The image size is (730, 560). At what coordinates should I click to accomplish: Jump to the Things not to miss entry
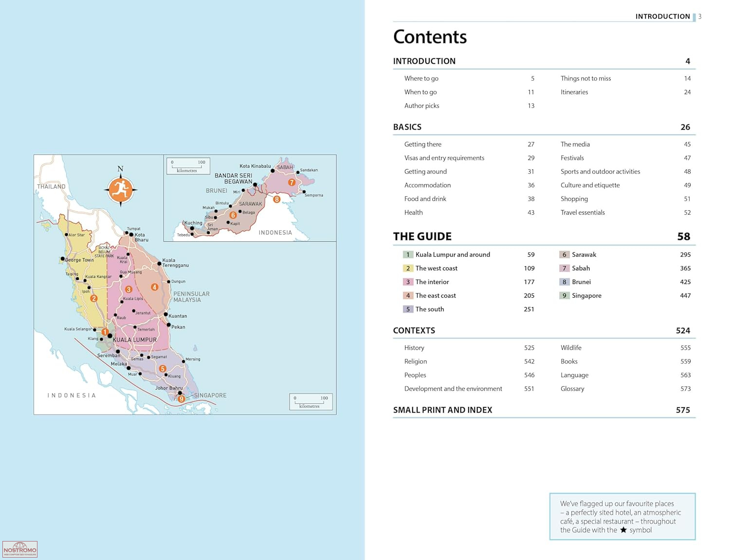tap(585, 78)
